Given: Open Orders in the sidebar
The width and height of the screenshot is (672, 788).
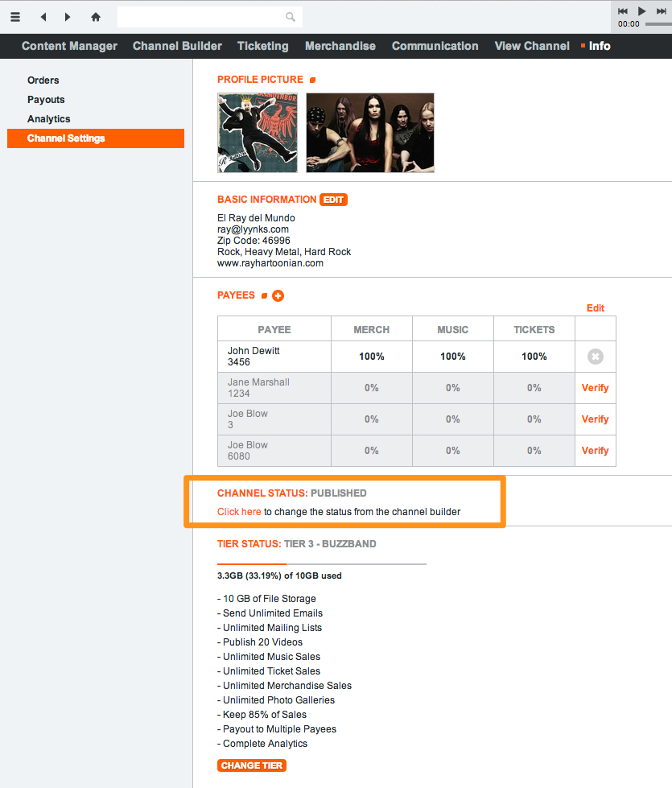Looking at the screenshot, I should (x=43, y=80).
